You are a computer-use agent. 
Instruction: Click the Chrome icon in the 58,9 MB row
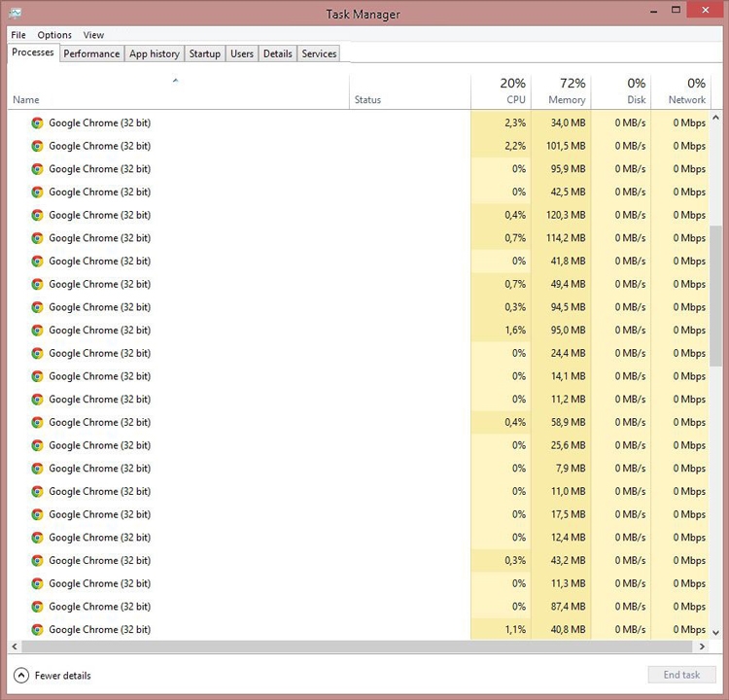37,422
